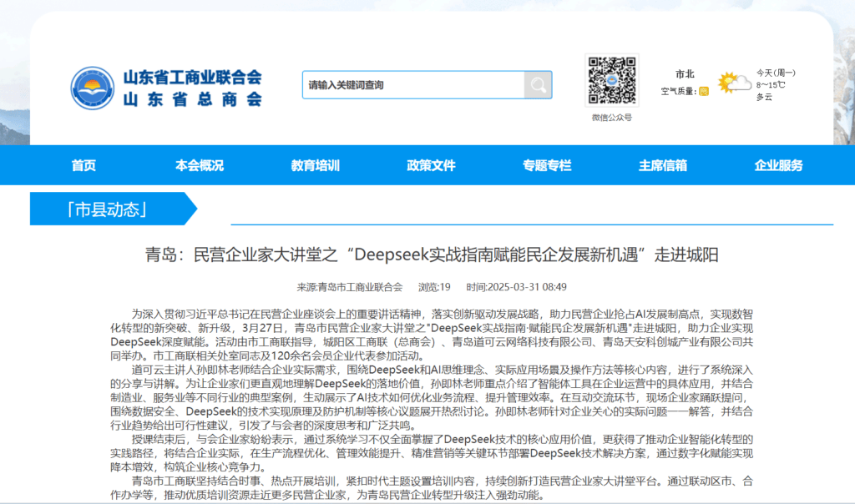Click paragraph starting 青岛市工商联坚持结合时事
855x504 pixels.
coord(432,488)
